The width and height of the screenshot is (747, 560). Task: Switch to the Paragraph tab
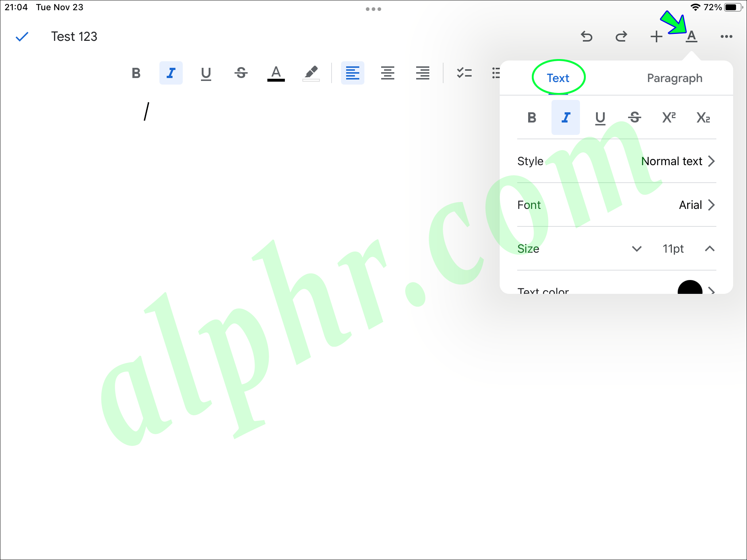674,78
